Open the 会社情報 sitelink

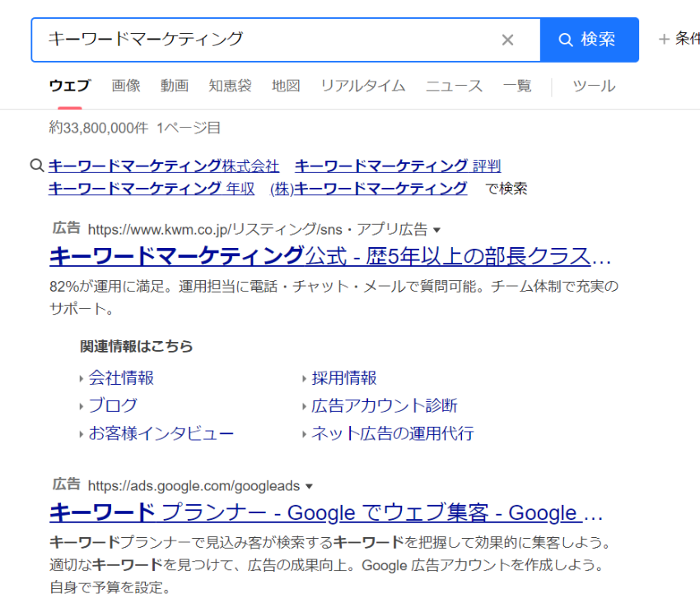(x=121, y=378)
